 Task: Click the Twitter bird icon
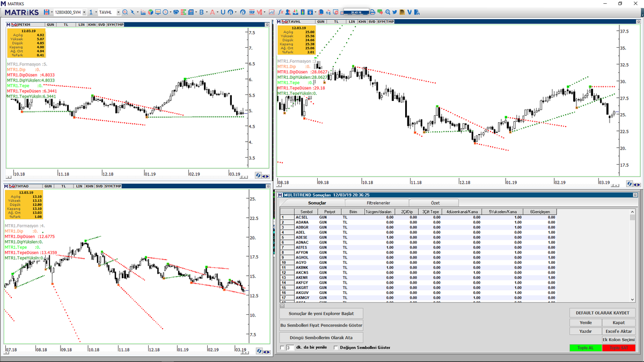(394, 12)
